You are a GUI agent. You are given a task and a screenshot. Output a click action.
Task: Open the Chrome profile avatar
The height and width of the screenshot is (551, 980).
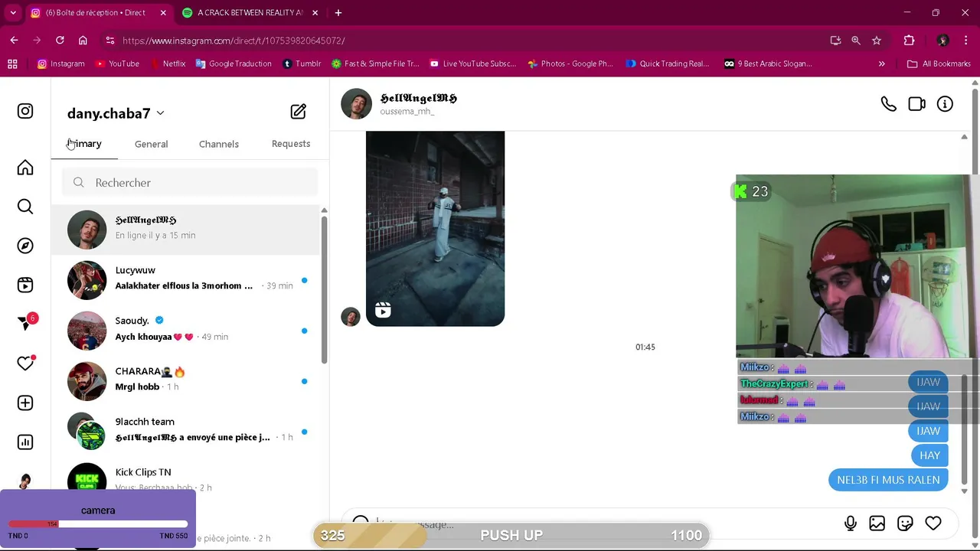point(943,41)
